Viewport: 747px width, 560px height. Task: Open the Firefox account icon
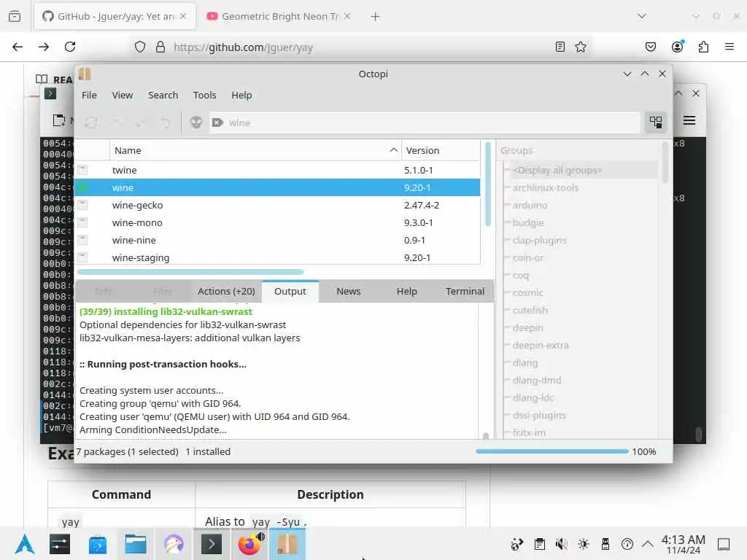pos(677,47)
